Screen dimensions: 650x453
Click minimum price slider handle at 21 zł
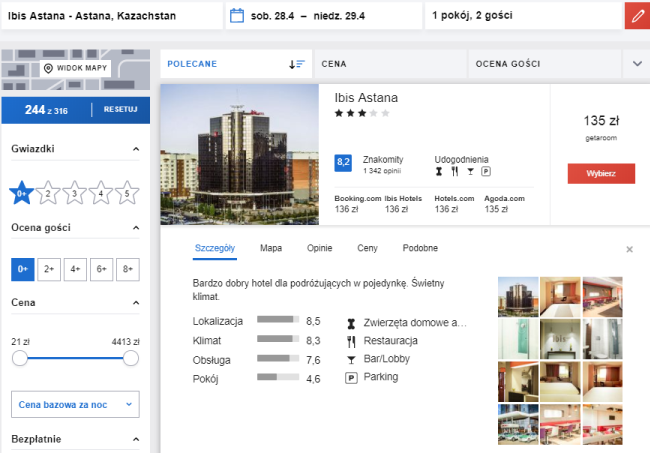(x=19, y=359)
